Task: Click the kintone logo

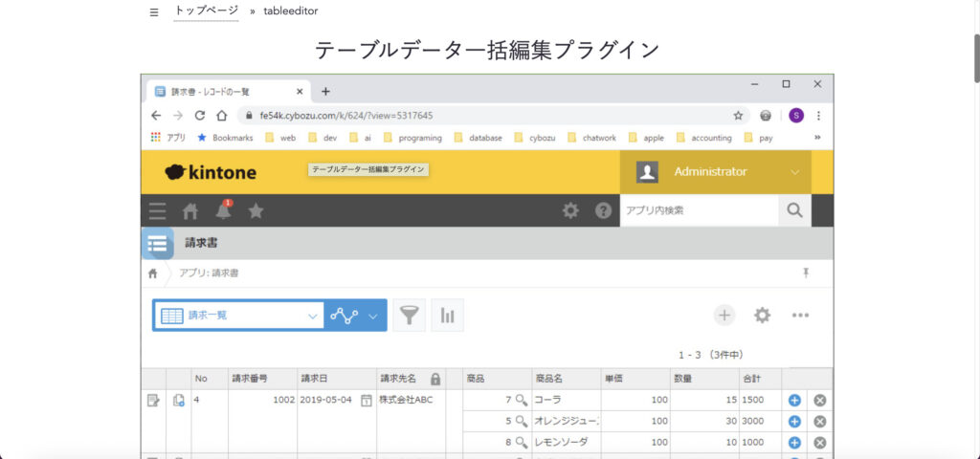Action: click(x=211, y=172)
